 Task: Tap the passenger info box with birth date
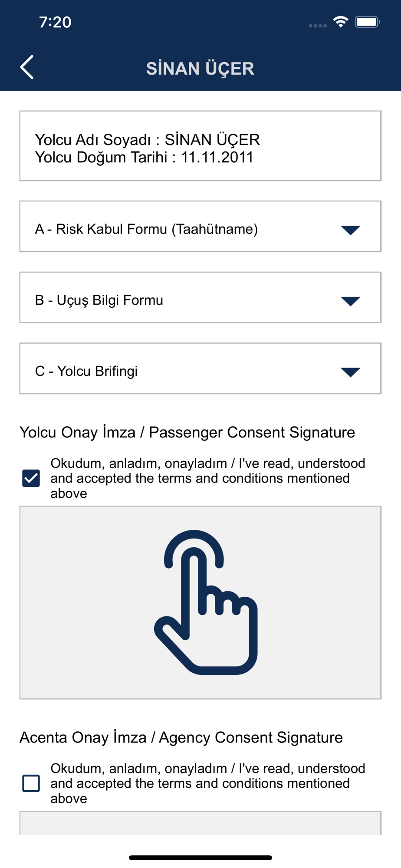[x=200, y=146]
